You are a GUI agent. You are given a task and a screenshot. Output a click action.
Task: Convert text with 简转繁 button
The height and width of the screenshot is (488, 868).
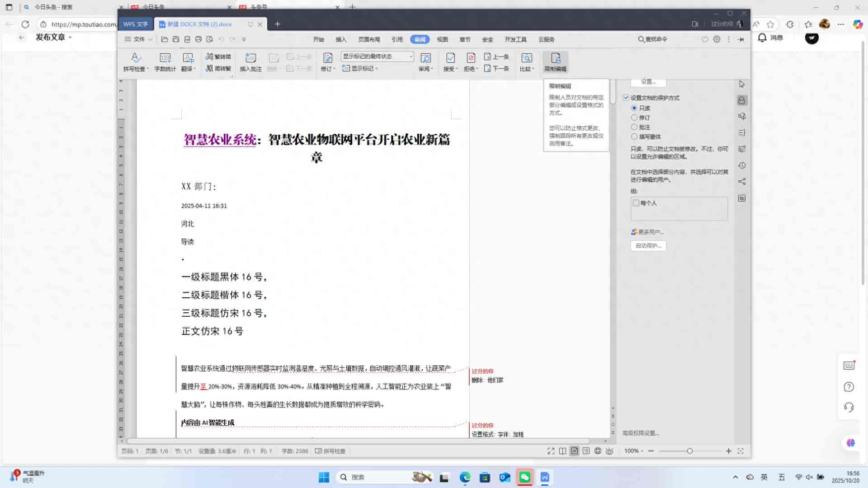pos(218,68)
